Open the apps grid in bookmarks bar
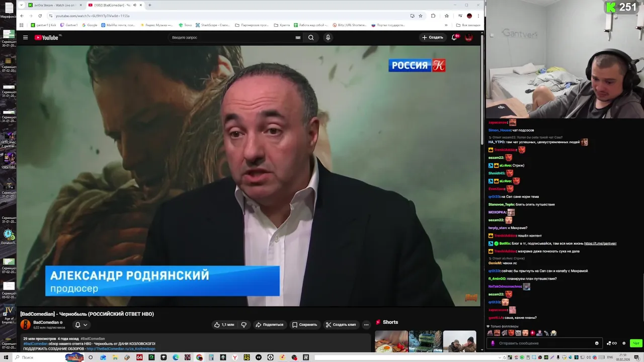This screenshot has width=644, height=362. [22, 25]
